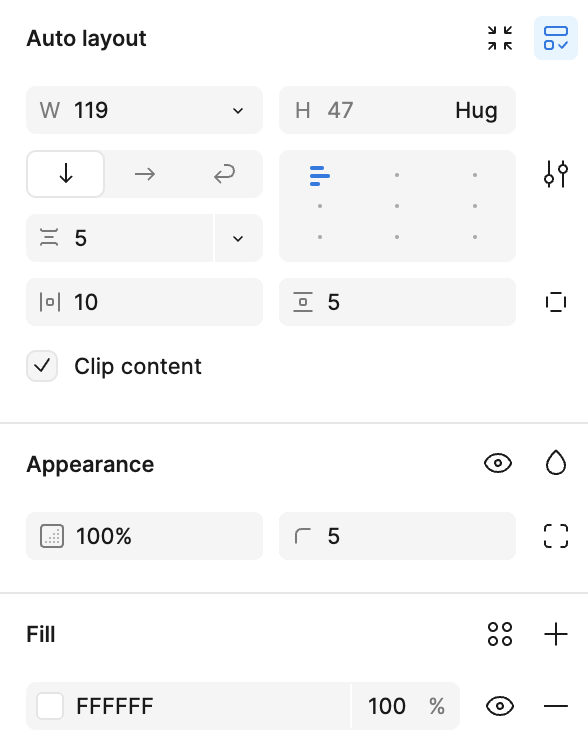The width and height of the screenshot is (588, 752).
Task: Toggle the auto layout button in header
Action: (x=556, y=38)
